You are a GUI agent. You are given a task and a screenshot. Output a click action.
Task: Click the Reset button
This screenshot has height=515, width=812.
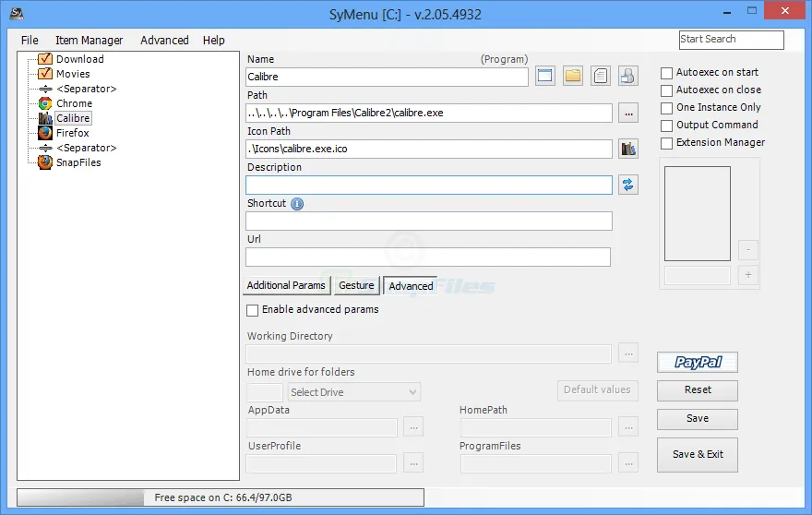click(x=698, y=390)
